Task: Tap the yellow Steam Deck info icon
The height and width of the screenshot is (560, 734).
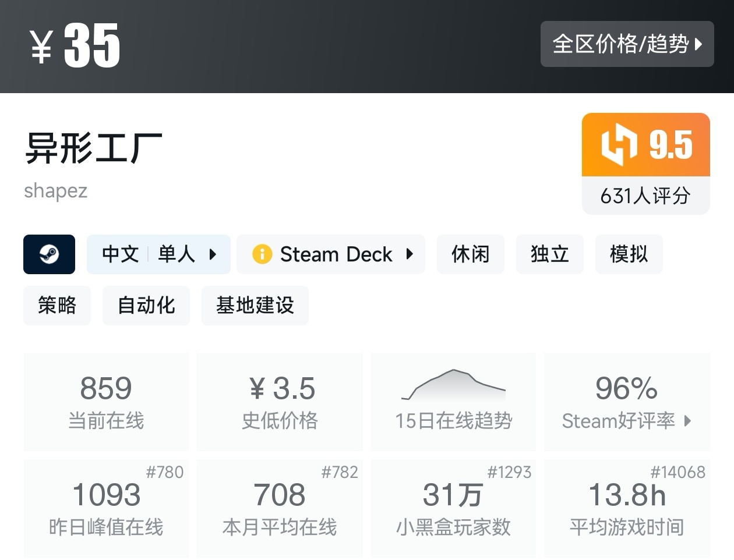Action: tap(262, 254)
